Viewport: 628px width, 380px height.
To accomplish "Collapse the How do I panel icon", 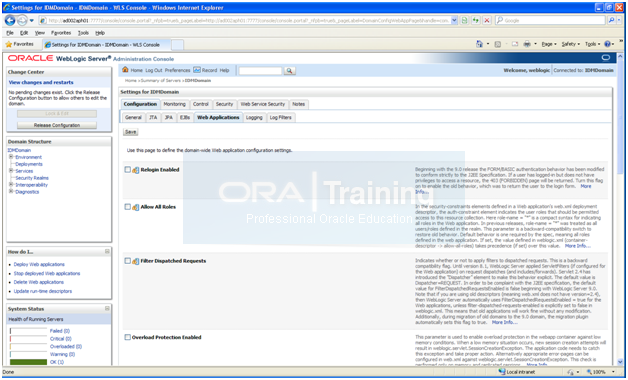I will coord(107,251).
